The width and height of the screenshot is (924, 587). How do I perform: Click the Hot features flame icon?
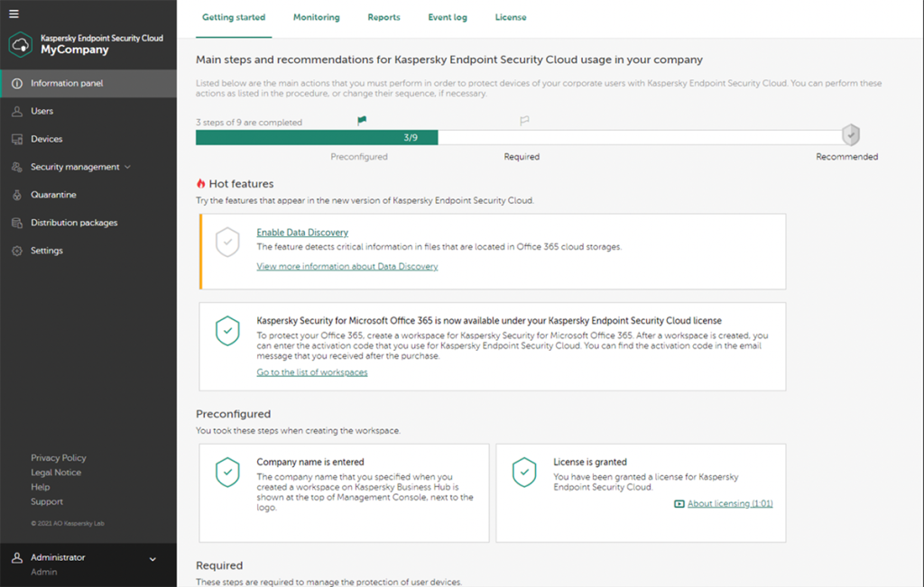click(201, 184)
